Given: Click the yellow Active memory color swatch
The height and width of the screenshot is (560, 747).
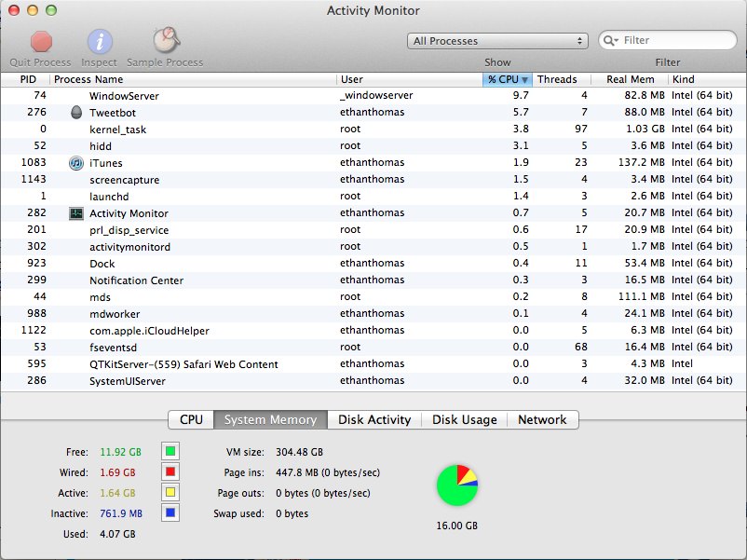Looking at the screenshot, I should tap(170, 492).
